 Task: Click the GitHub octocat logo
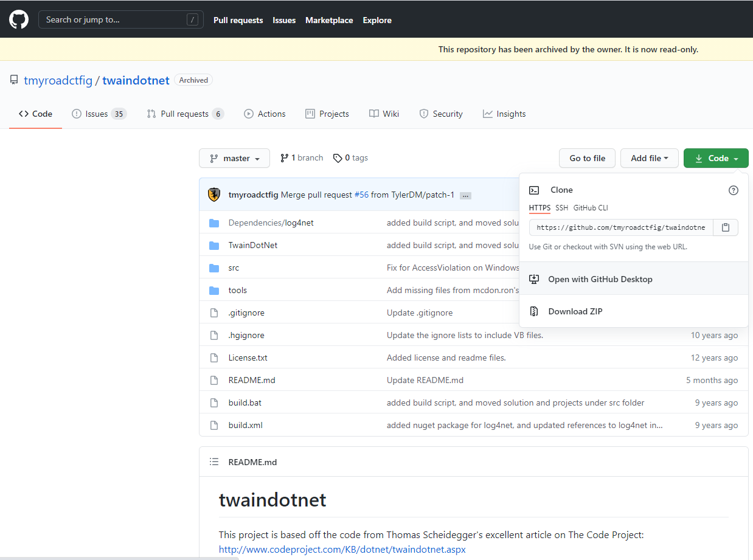[x=19, y=19]
